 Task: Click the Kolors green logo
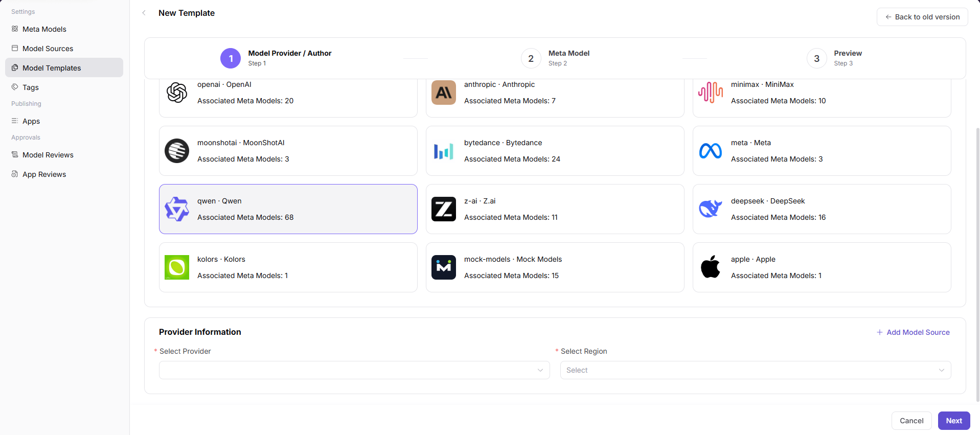(x=177, y=267)
